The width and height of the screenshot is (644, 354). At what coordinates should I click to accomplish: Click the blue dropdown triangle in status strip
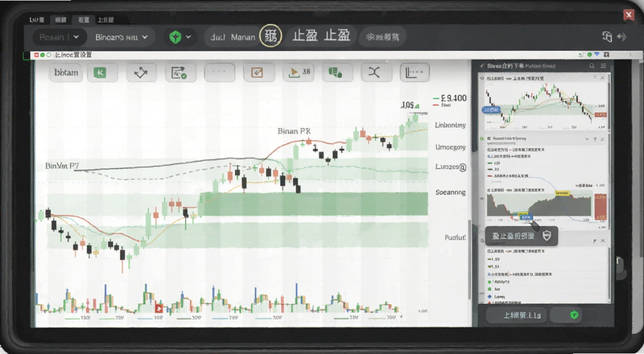point(597,54)
